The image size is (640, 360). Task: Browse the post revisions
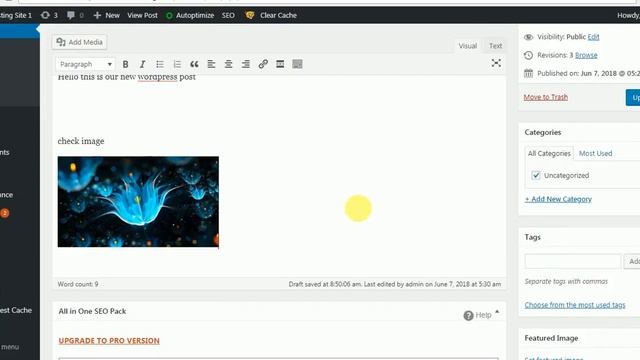point(586,55)
